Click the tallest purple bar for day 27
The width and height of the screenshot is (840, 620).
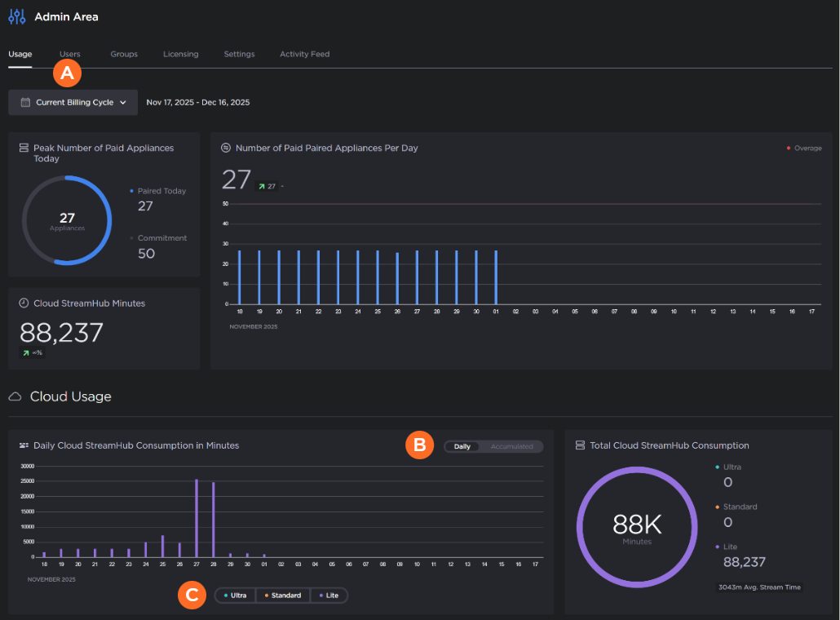[x=197, y=518]
